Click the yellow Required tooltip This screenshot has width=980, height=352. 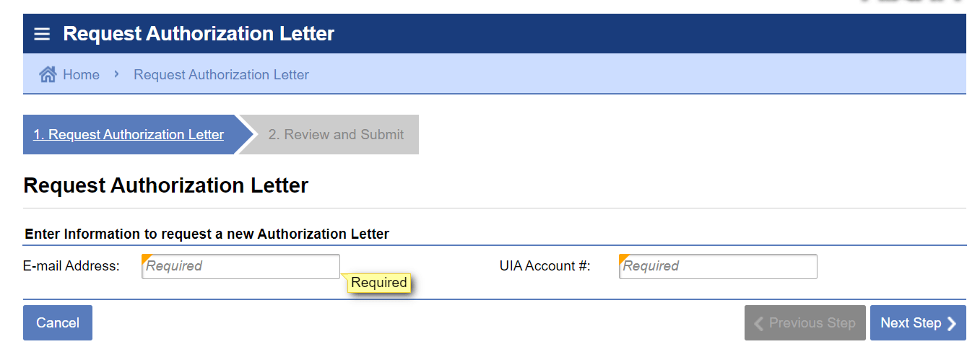(x=379, y=283)
